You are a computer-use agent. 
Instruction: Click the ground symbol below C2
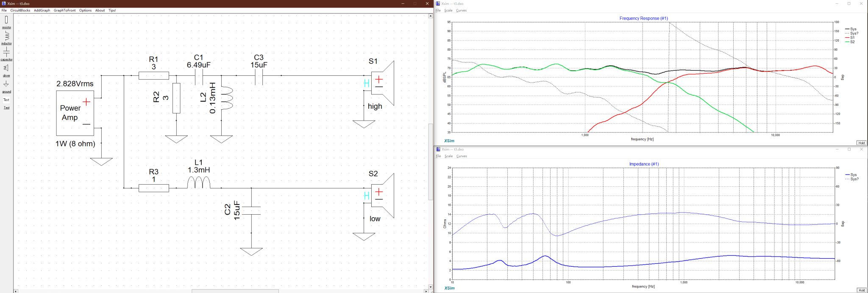(251, 252)
